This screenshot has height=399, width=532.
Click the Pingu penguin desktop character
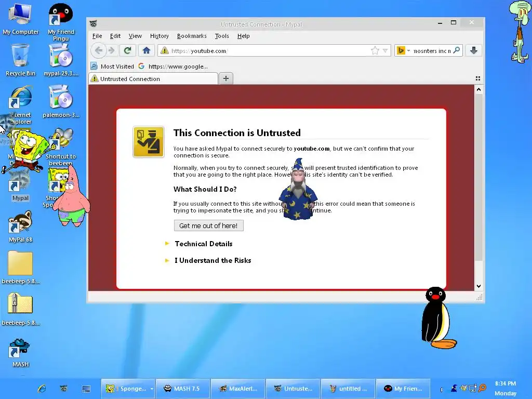pos(437,318)
